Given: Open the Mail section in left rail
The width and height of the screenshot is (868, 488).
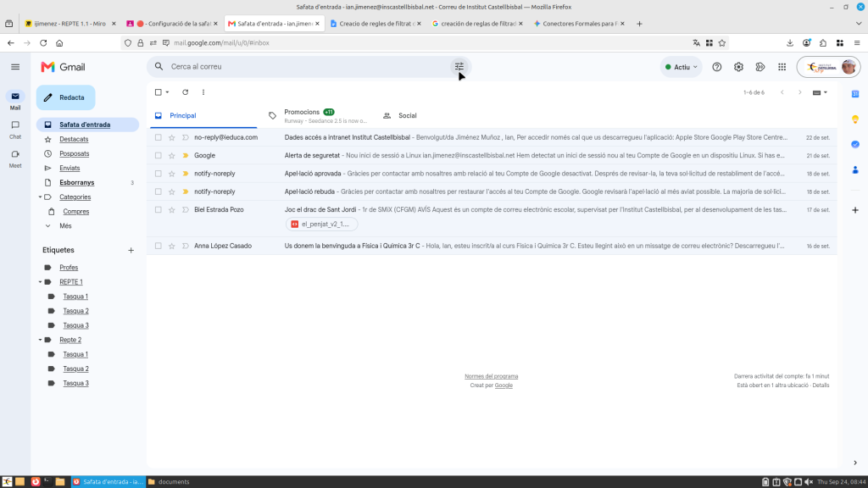Looking at the screenshot, I should [15, 101].
